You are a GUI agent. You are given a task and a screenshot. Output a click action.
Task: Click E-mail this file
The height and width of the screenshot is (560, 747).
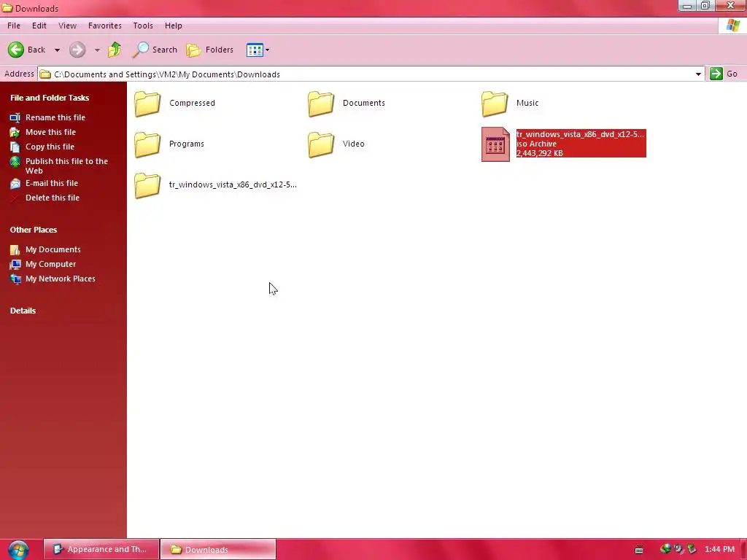(x=52, y=183)
